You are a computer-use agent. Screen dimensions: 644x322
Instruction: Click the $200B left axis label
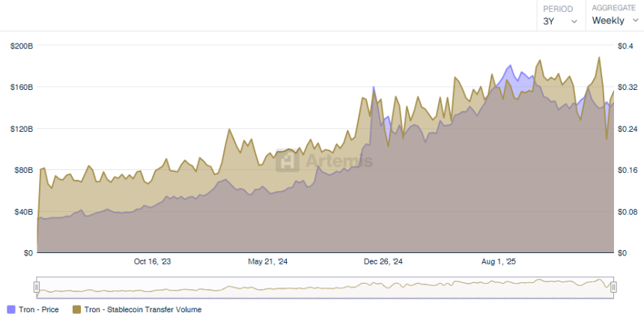21,46
